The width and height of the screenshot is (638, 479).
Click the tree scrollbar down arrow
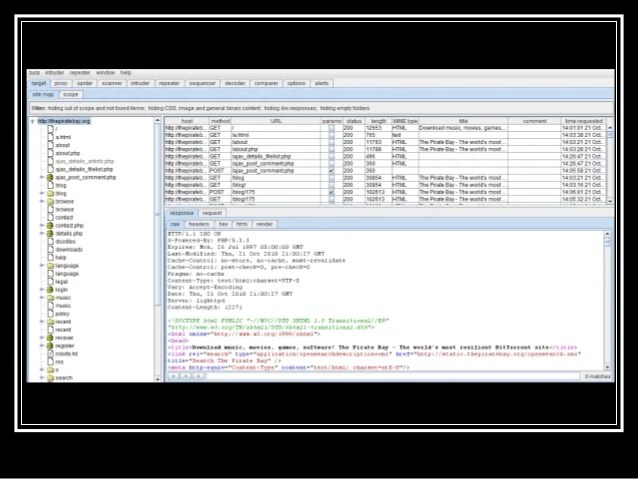tap(157, 379)
